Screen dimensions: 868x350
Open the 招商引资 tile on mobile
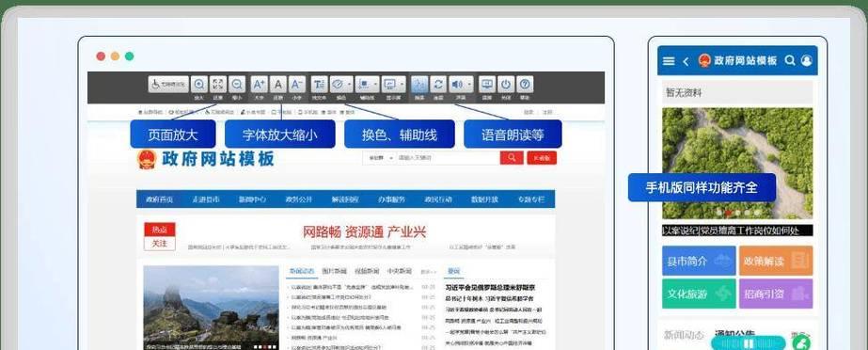(776, 294)
